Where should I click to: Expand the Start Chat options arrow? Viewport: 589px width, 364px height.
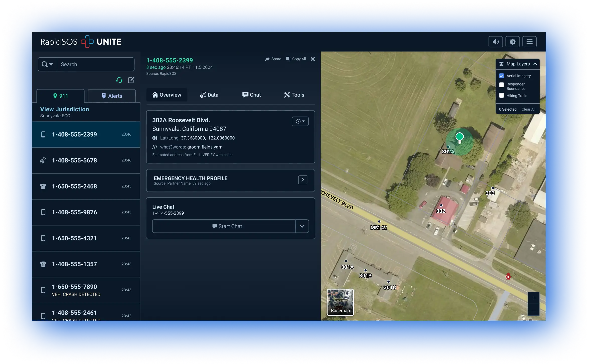(x=302, y=226)
